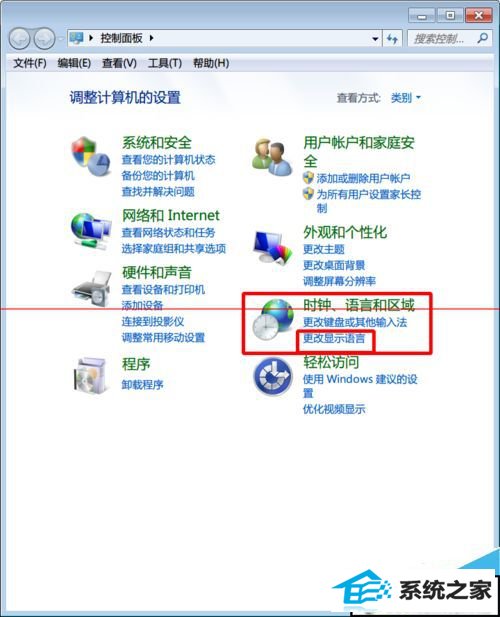500x617 pixels.
Task: Open the Hardware and Sound printer icon
Action: point(92,288)
